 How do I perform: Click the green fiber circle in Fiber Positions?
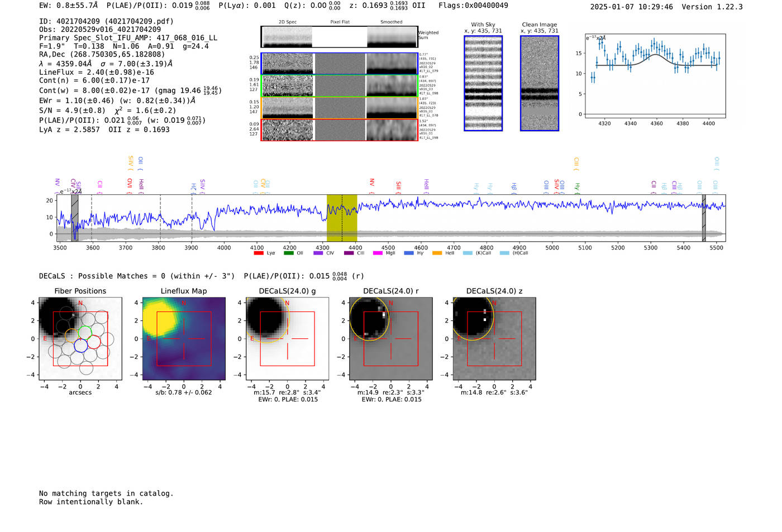point(84,333)
